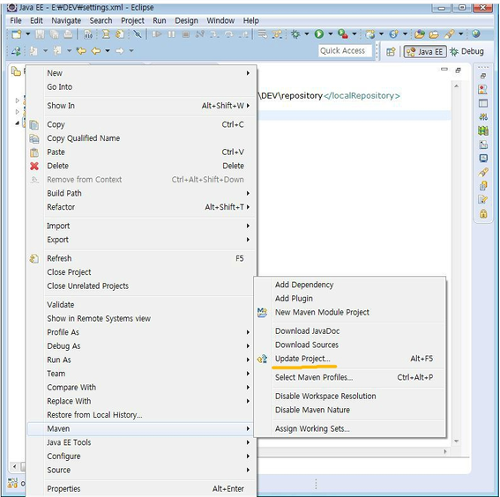Click the Resume debug toolbar icon

point(157,34)
